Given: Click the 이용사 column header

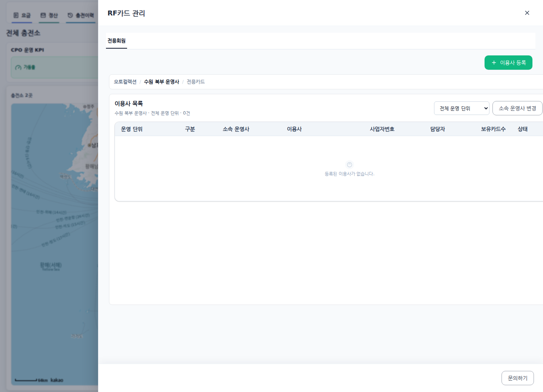Looking at the screenshot, I should click(294, 129).
